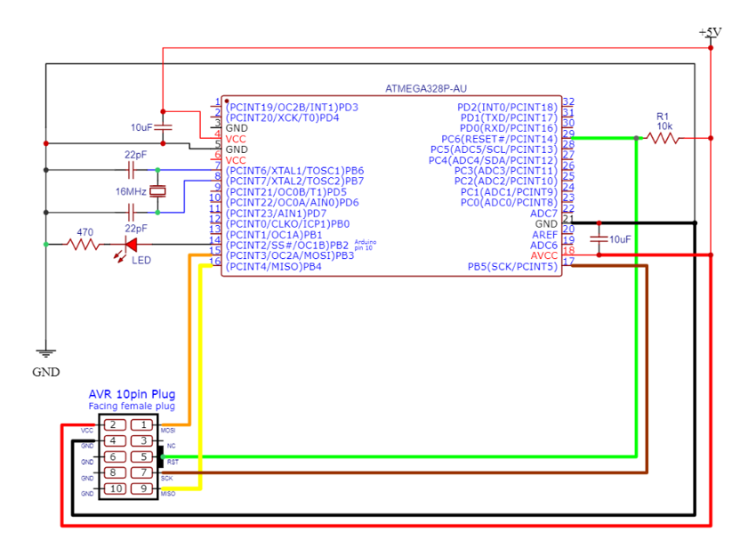Screen dimensions: 756x557
Task: Click pin 1 MOSI on the AVR plug
Action: [142, 425]
